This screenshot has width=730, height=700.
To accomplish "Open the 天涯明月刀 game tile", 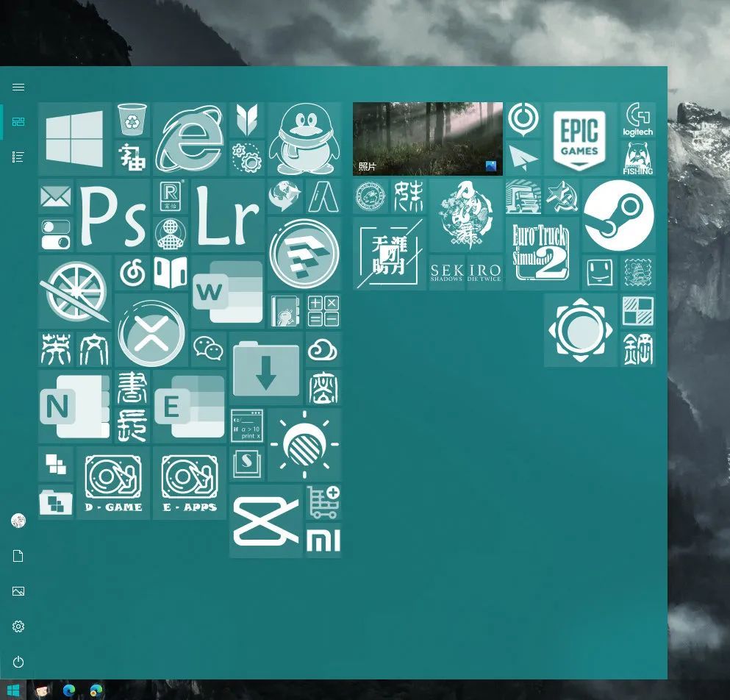I will click(389, 254).
